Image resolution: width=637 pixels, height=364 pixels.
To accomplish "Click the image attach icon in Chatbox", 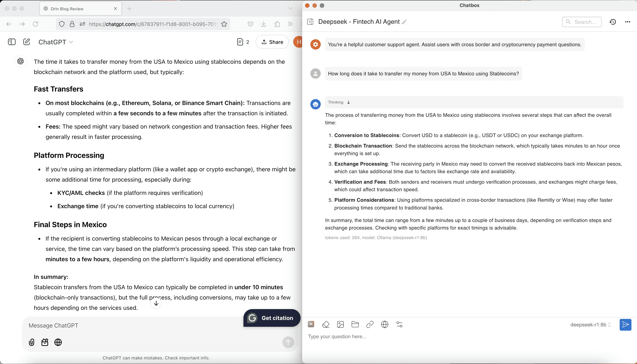I will (x=340, y=325).
